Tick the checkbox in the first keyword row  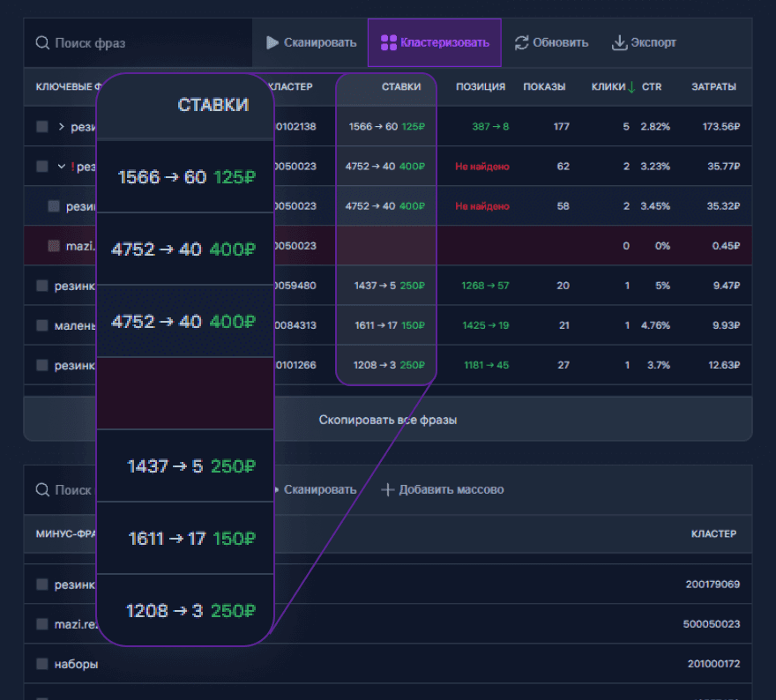pos(42,127)
